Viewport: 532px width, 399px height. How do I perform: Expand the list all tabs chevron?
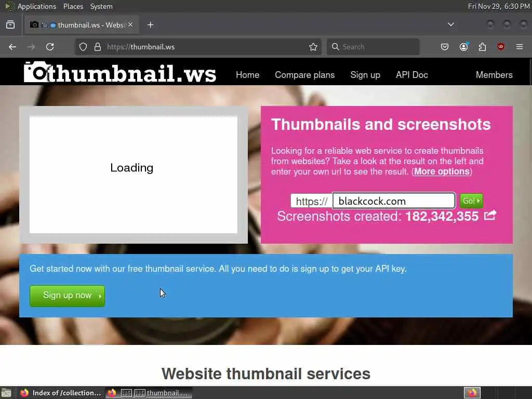(x=450, y=24)
